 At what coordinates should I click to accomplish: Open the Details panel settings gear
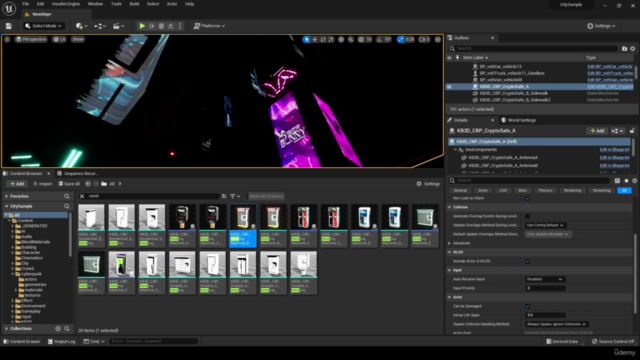(x=634, y=180)
